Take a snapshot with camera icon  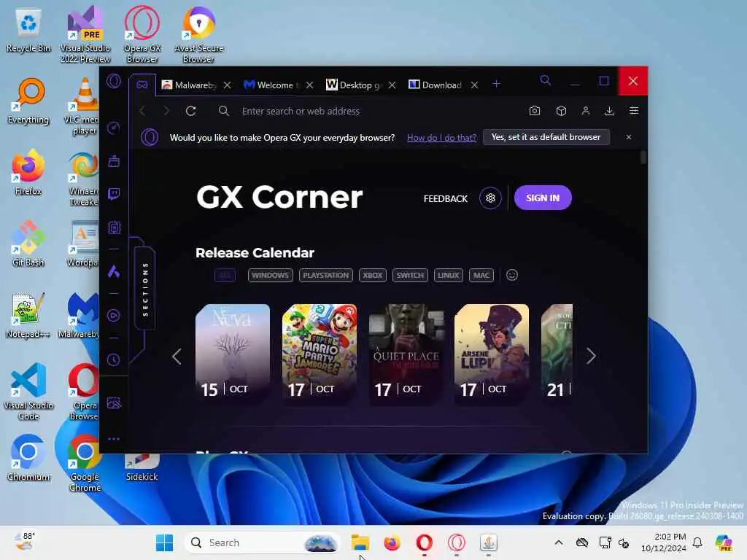[x=535, y=111]
